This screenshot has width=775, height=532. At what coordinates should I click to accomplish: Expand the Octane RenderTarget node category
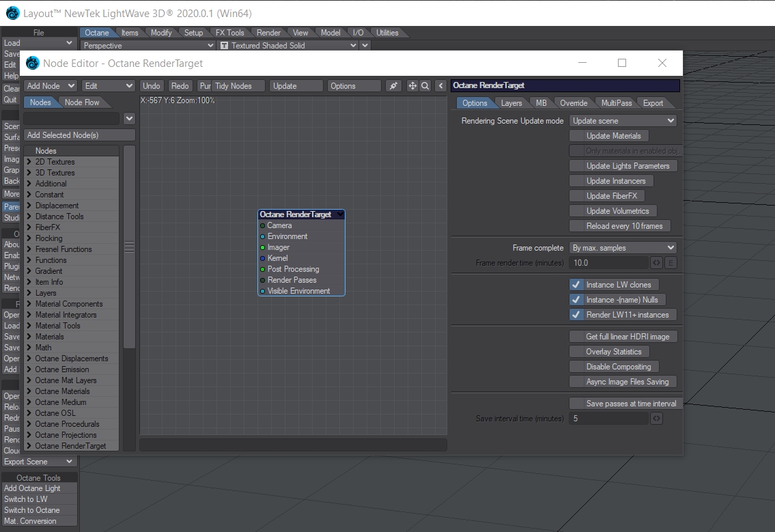point(29,445)
